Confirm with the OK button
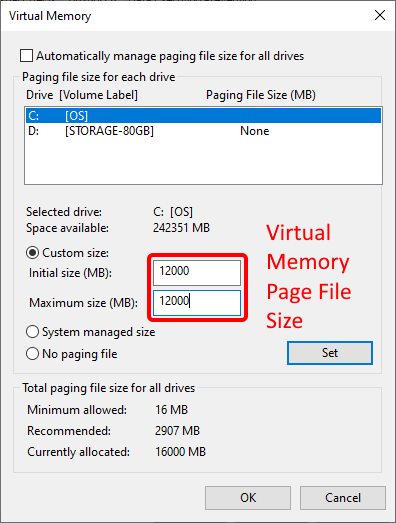The height and width of the screenshot is (523, 396). [248, 498]
